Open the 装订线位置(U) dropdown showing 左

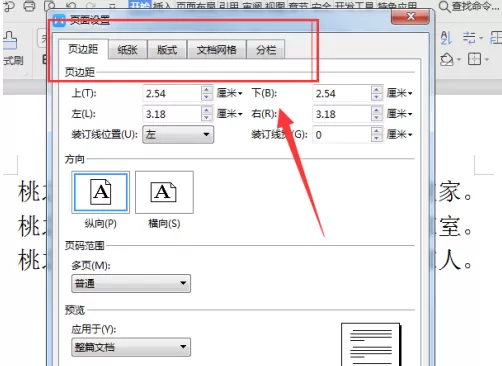[x=178, y=135]
